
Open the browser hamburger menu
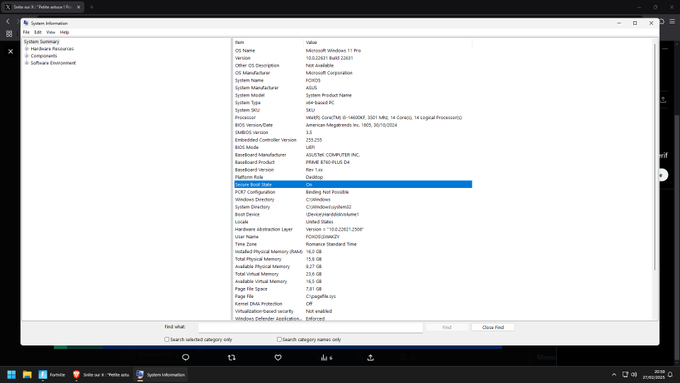[672, 21]
